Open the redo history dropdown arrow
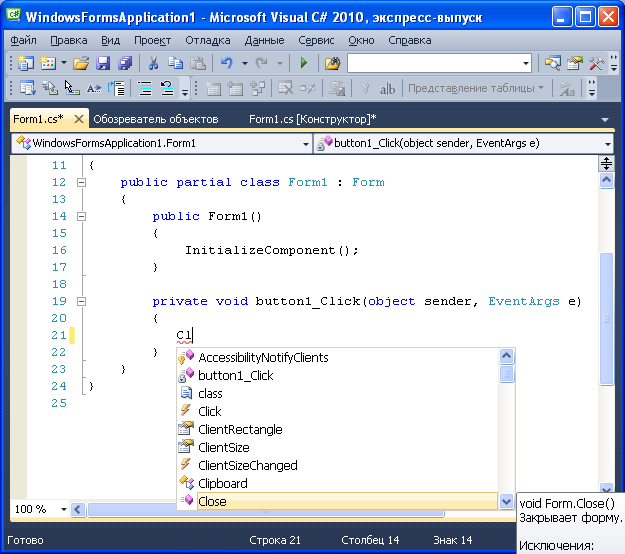Screen dimensions: 625x554 point(280,63)
